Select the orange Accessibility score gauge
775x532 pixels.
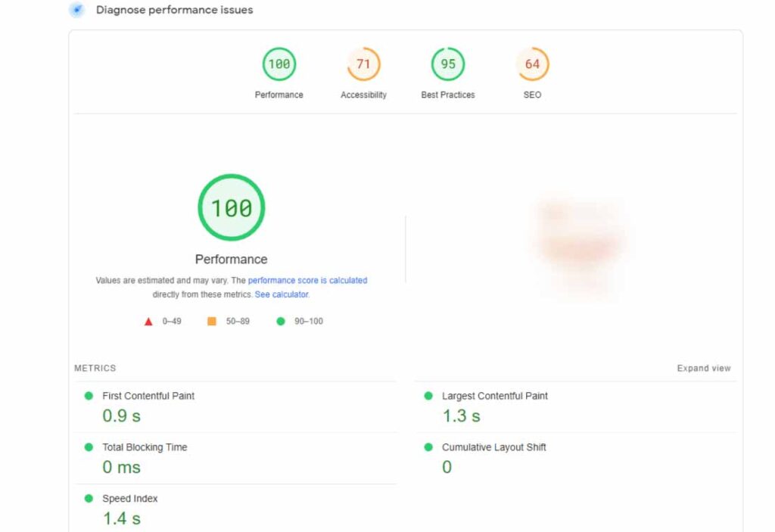(363, 64)
